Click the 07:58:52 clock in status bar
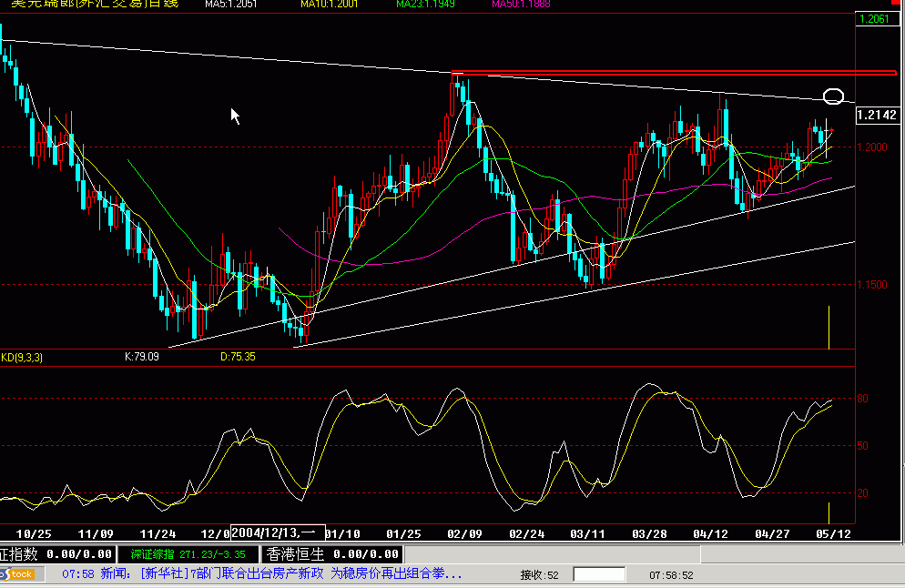The height and width of the screenshot is (588, 905). (x=671, y=575)
